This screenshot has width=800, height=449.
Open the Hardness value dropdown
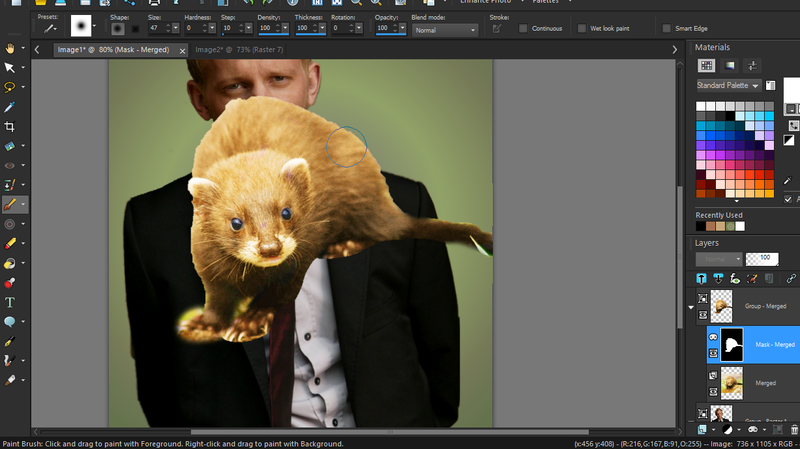pyautogui.click(x=212, y=28)
